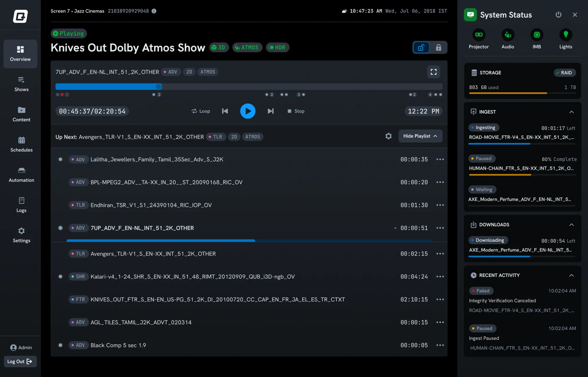Viewport: 588px width, 377px height.
Task: Skip to next clip
Action: click(x=270, y=111)
